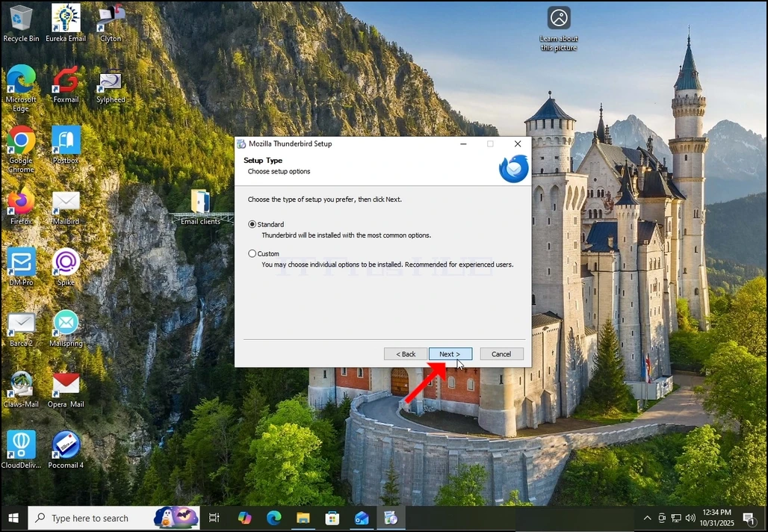768x532 pixels.
Task: Open File Explorer from the taskbar
Action: [303, 519]
